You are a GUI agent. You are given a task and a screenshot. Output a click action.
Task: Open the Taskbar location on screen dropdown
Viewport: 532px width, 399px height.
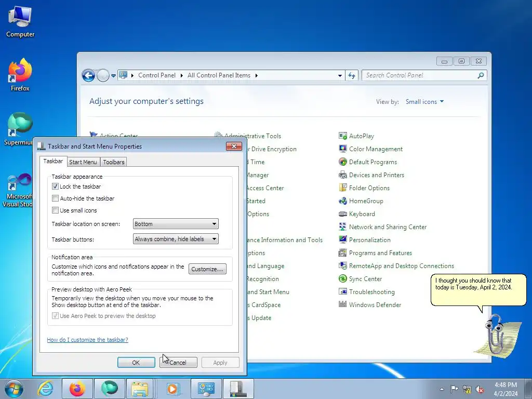[x=176, y=224]
